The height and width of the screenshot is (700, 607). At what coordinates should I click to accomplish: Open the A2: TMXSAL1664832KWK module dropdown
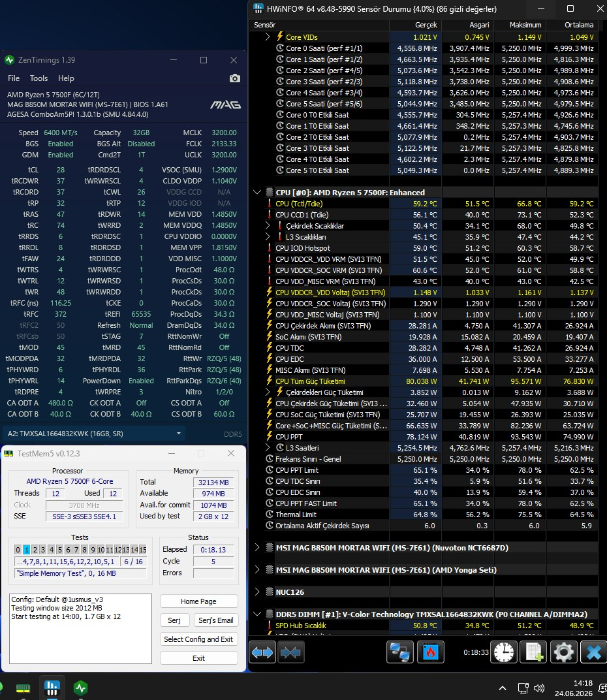(x=94, y=434)
